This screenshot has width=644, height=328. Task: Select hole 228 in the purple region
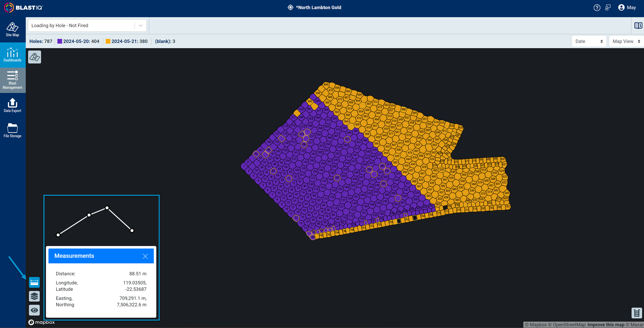345,169
